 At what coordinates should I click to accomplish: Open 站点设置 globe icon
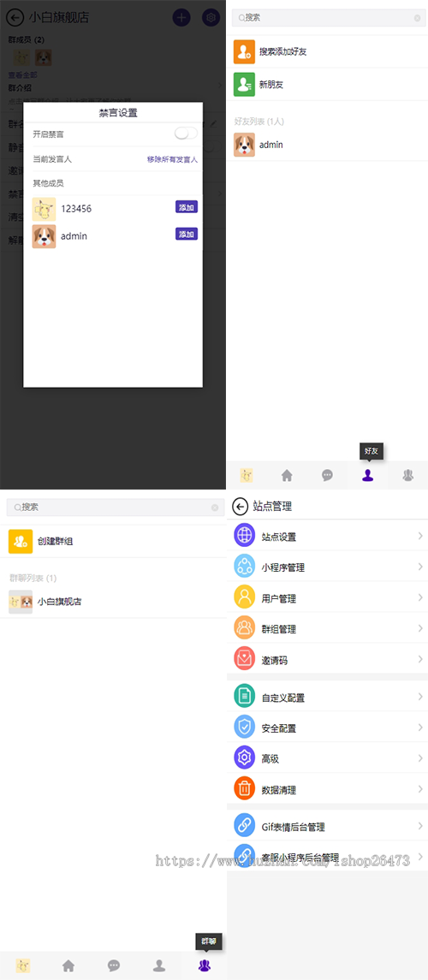tap(244, 536)
